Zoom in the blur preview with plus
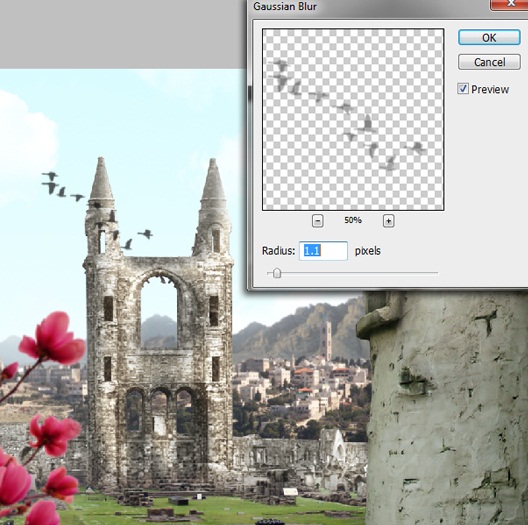528x525 pixels. [389, 221]
